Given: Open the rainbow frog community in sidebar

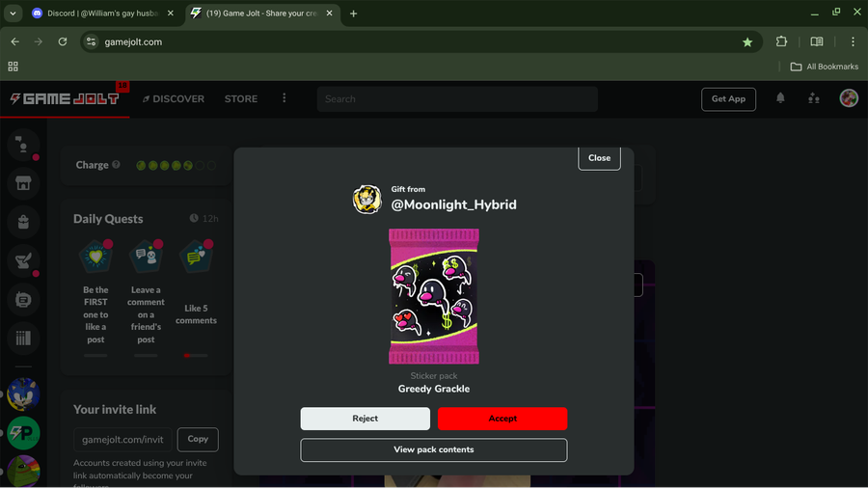Looking at the screenshot, I should coord(23,471).
